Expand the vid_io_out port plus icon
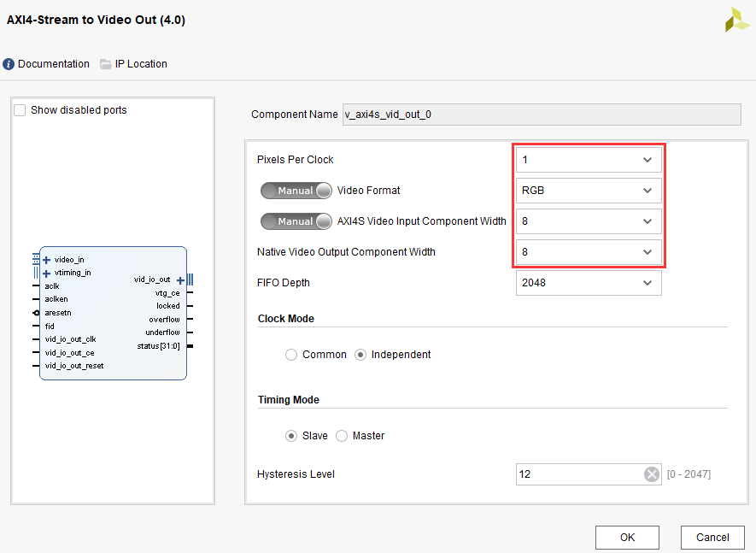 point(179,279)
